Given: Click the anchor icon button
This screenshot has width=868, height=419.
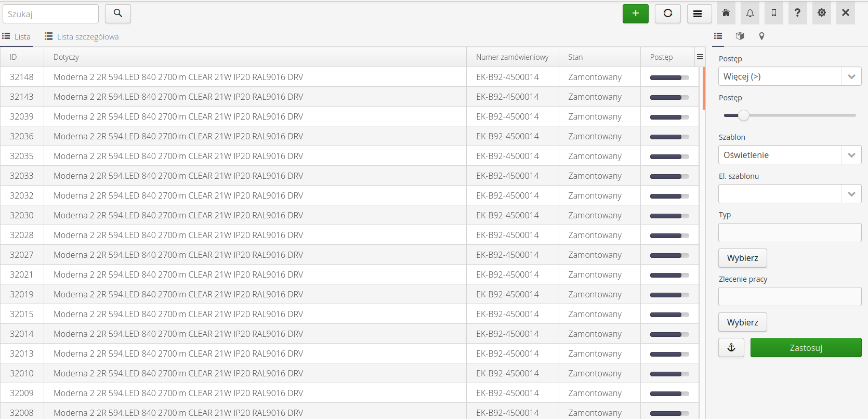Looking at the screenshot, I should click(x=731, y=348).
